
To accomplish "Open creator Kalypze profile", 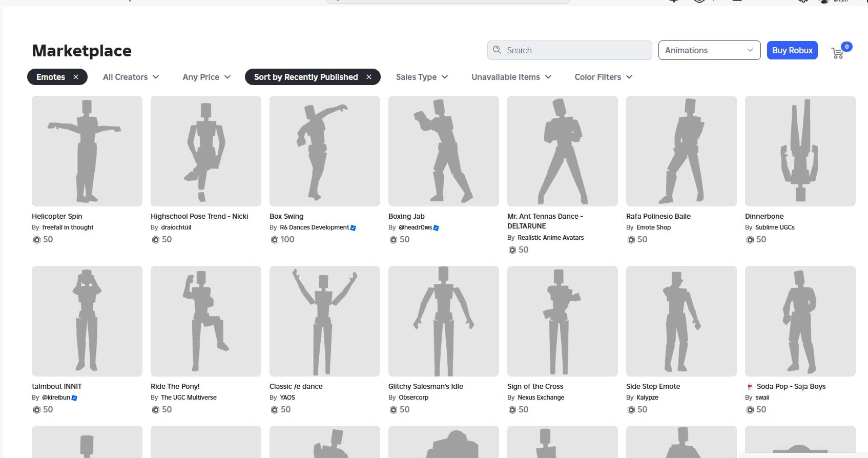I will tap(647, 398).
